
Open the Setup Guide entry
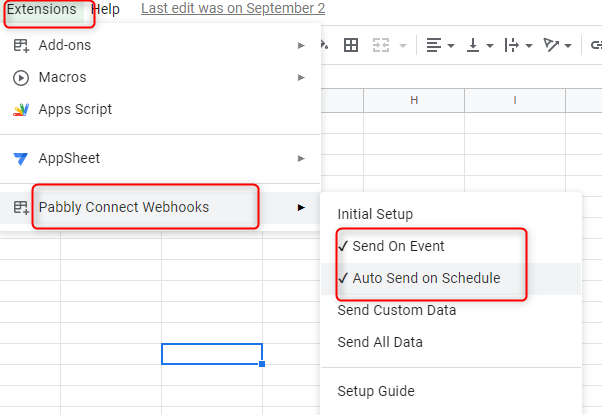[x=376, y=391]
